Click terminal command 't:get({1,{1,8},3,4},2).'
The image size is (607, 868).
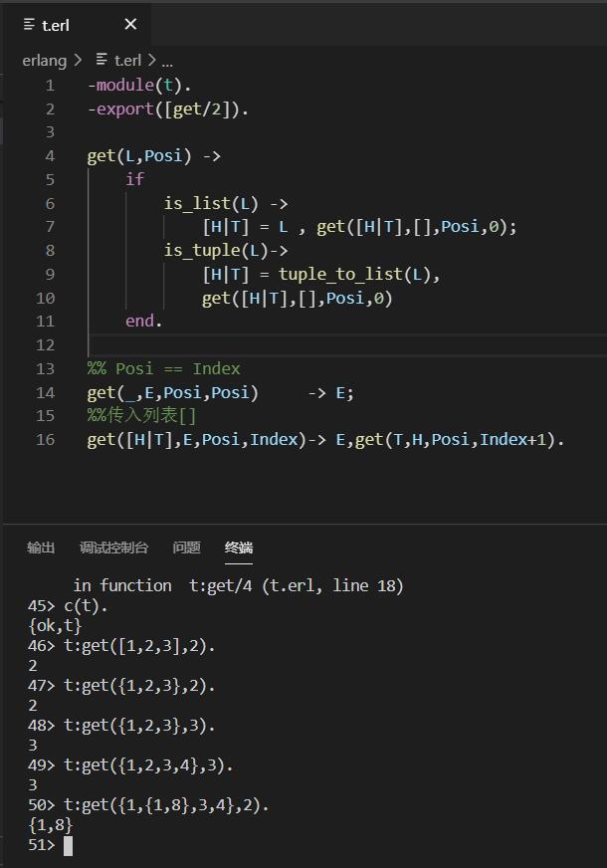point(166,805)
